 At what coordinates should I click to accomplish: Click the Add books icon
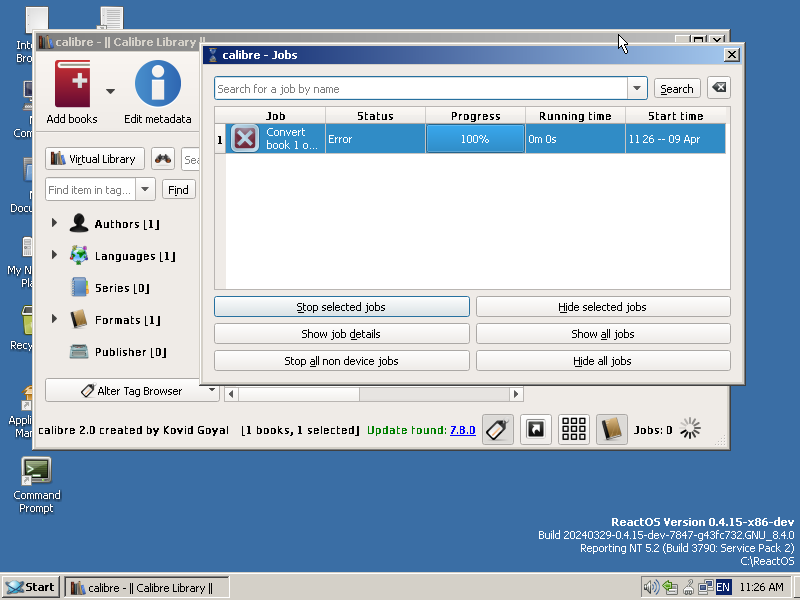(x=72, y=85)
